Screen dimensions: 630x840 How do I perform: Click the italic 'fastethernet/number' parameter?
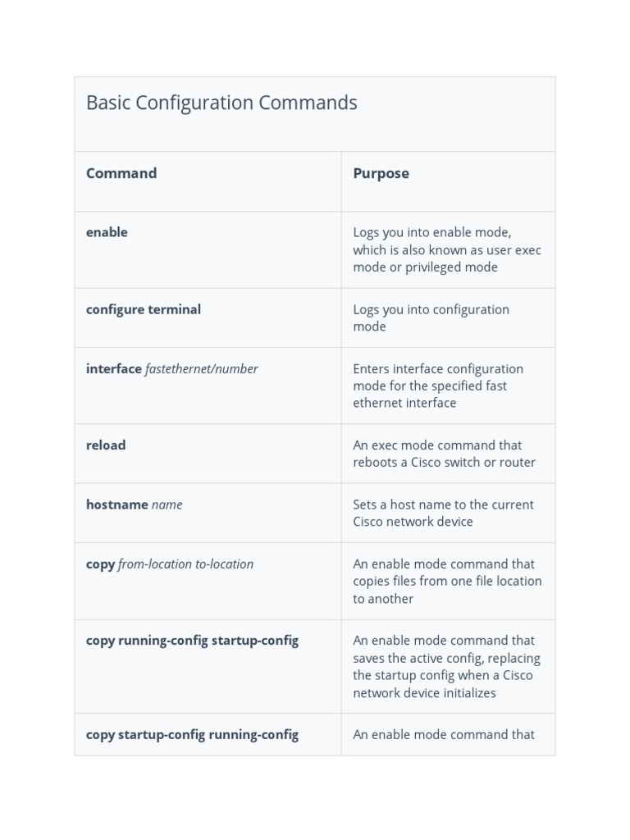pos(202,369)
